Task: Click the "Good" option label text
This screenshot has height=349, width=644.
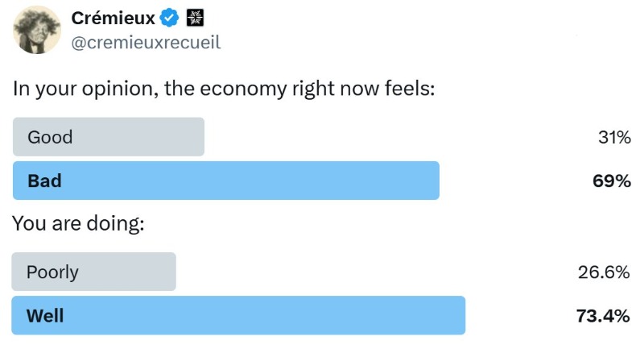Action: pyautogui.click(x=50, y=137)
